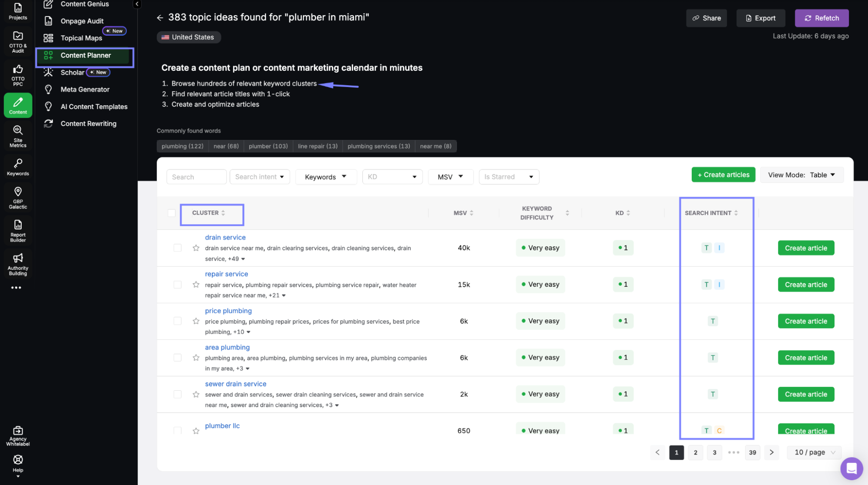Select all rows with the header checkbox

pyautogui.click(x=172, y=213)
